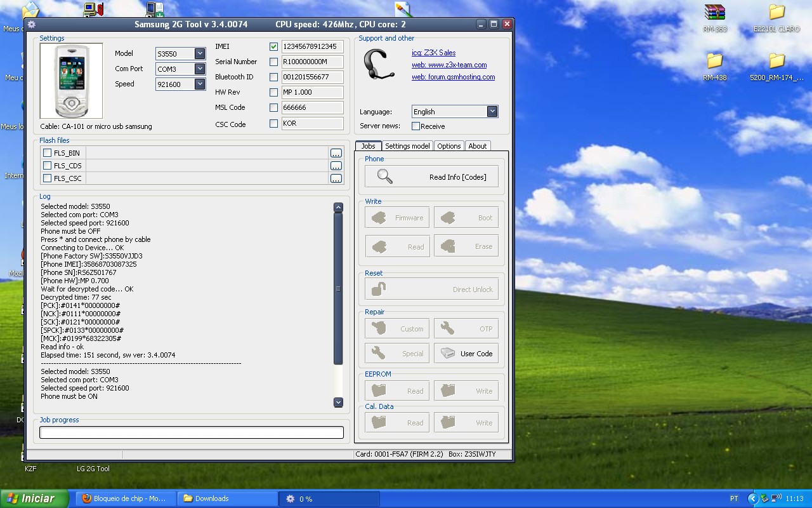Enable the HW Rev checkbox

click(x=273, y=93)
